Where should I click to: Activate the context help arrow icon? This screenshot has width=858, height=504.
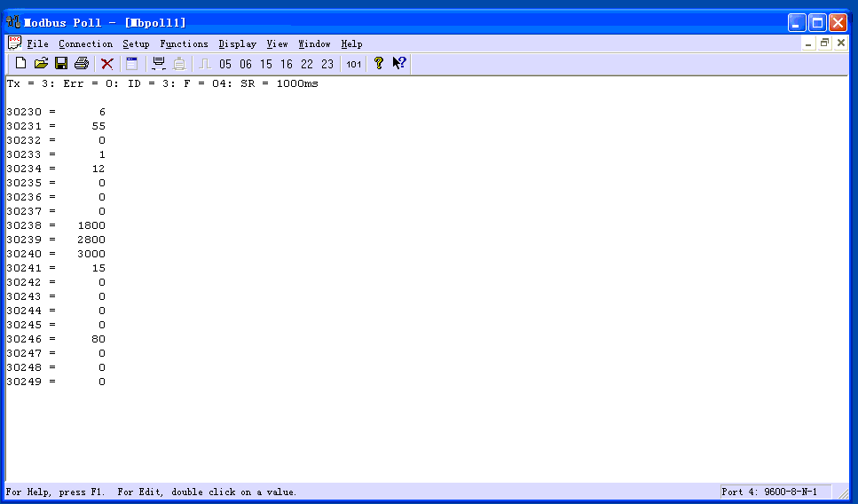[399, 63]
